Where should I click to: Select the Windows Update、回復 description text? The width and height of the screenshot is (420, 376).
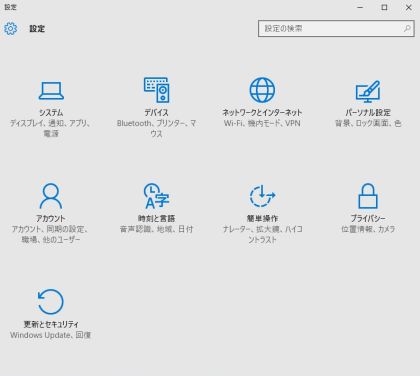[50, 335]
